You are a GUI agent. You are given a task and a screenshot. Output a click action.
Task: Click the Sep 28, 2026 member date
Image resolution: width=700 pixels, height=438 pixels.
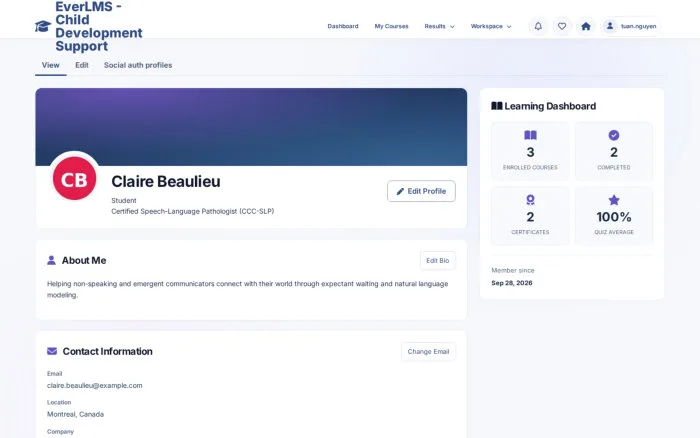click(512, 283)
